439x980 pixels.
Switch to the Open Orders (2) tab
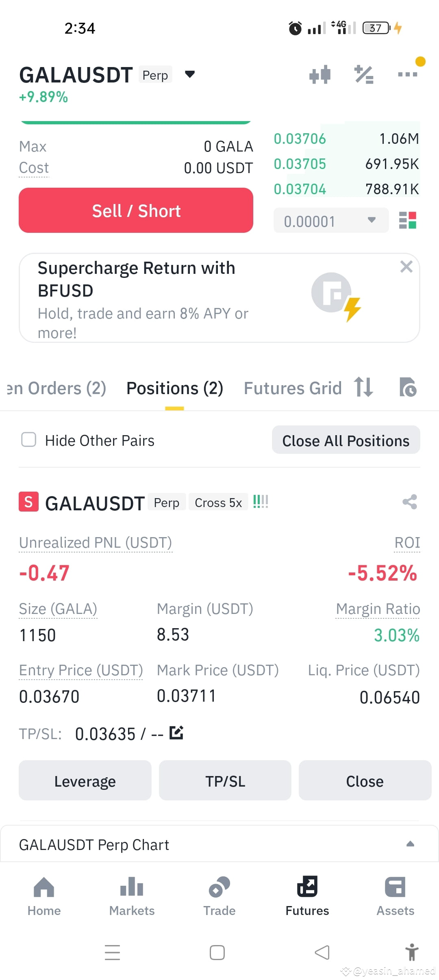(x=57, y=388)
